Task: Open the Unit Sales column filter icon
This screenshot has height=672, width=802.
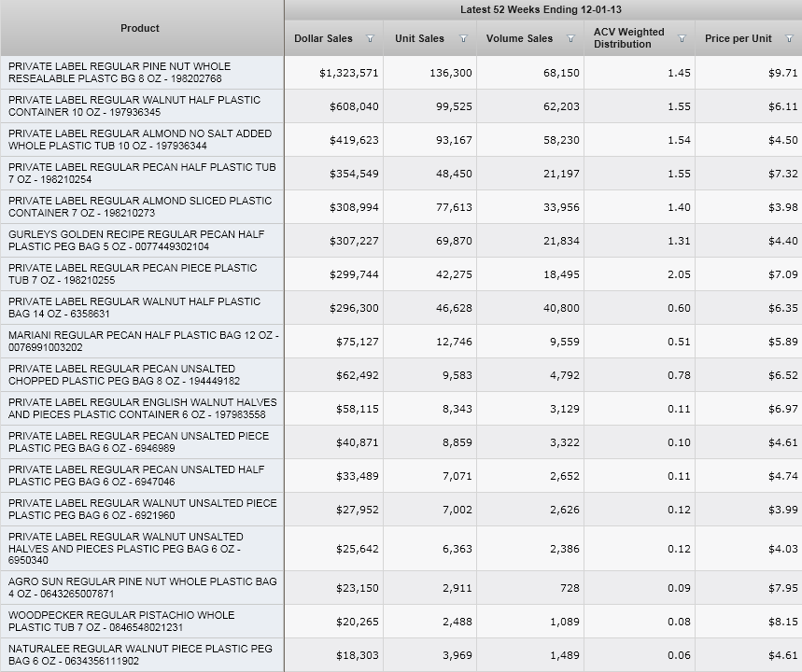Action: (464, 39)
